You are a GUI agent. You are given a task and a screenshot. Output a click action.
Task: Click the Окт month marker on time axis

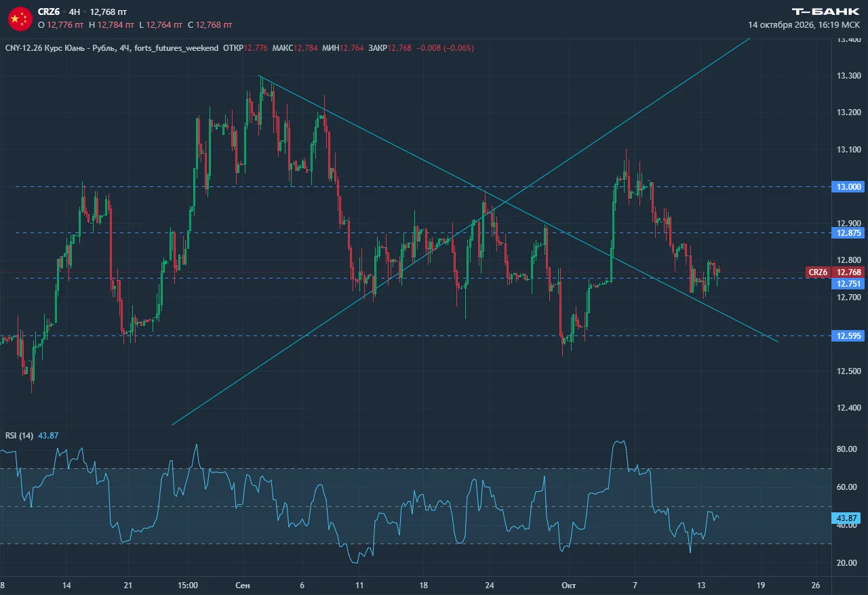[568, 585]
